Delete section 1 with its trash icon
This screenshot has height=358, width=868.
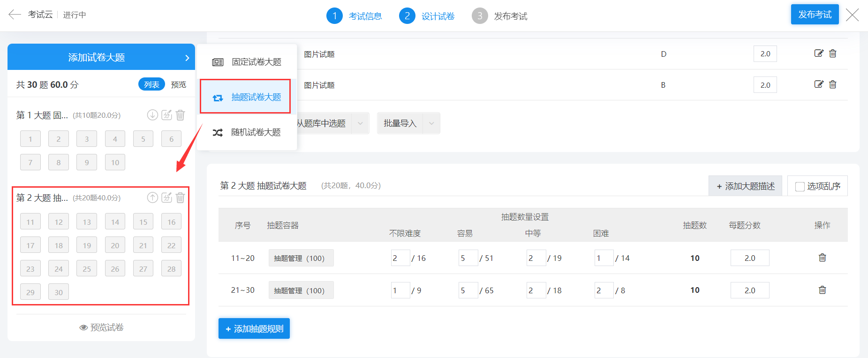click(181, 115)
